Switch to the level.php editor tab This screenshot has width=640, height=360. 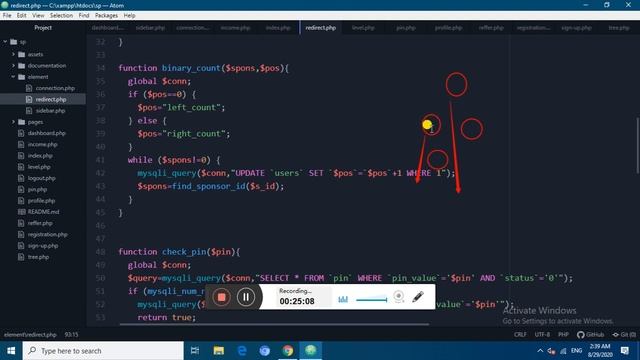[x=363, y=28]
